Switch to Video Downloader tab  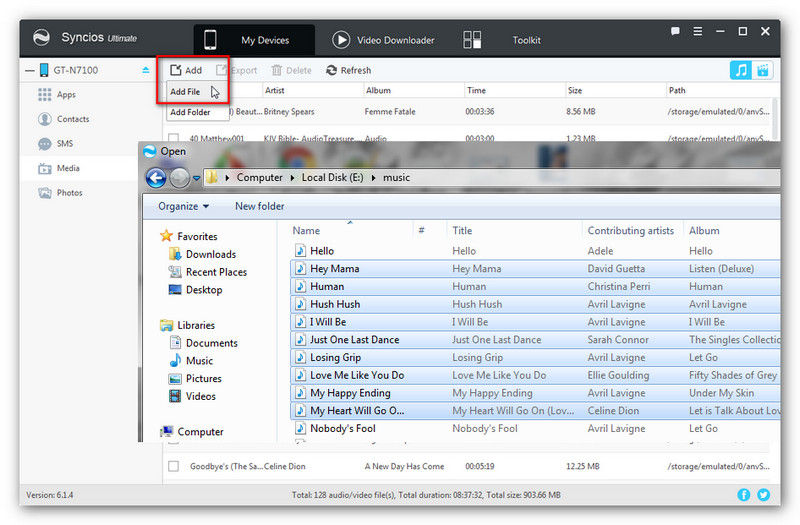383,40
